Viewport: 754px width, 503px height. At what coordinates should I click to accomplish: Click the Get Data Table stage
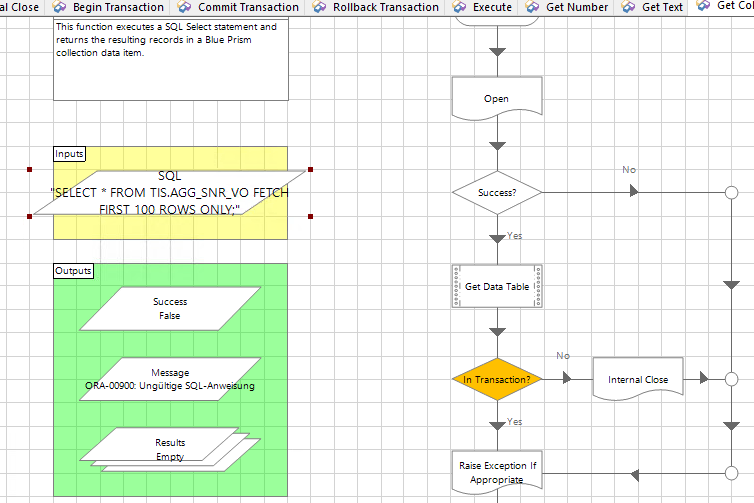[496, 286]
